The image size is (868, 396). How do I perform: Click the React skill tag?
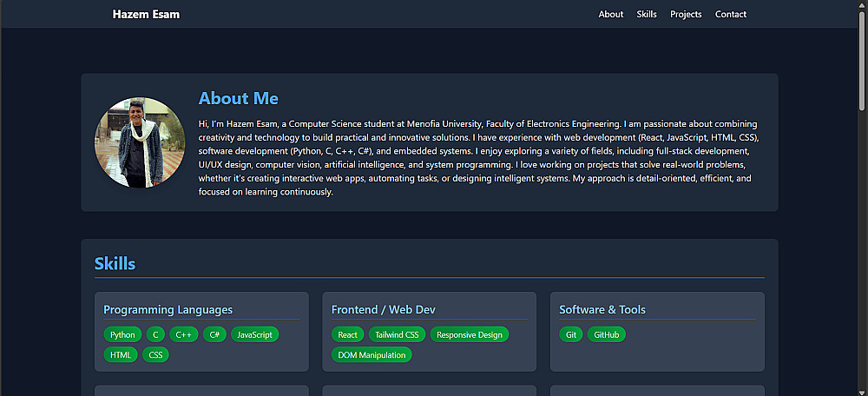[x=348, y=334]
